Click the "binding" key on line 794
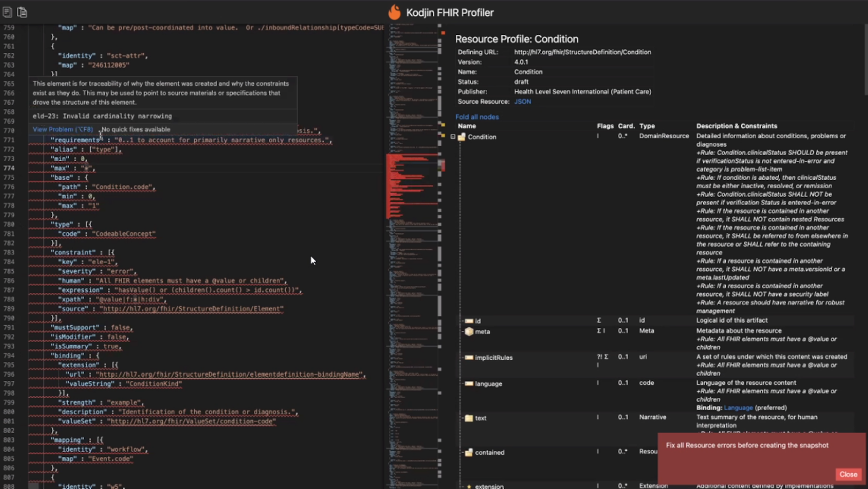Viewport: 868px width, 489px height. pyautogui.click(x=67, y=355)
